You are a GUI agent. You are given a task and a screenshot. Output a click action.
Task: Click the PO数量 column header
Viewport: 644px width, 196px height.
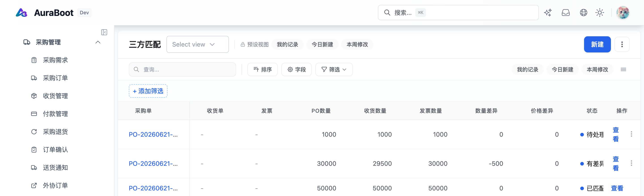321,111
